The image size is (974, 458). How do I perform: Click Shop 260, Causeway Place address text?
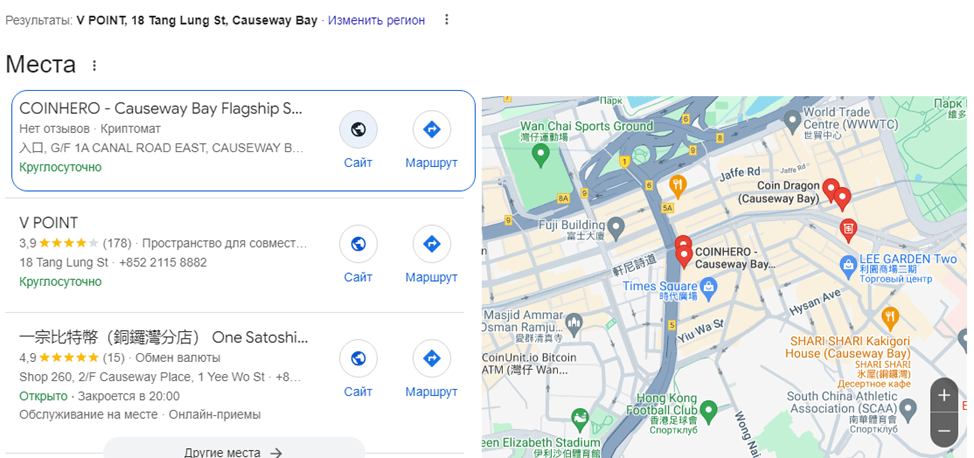coord(142,377)
